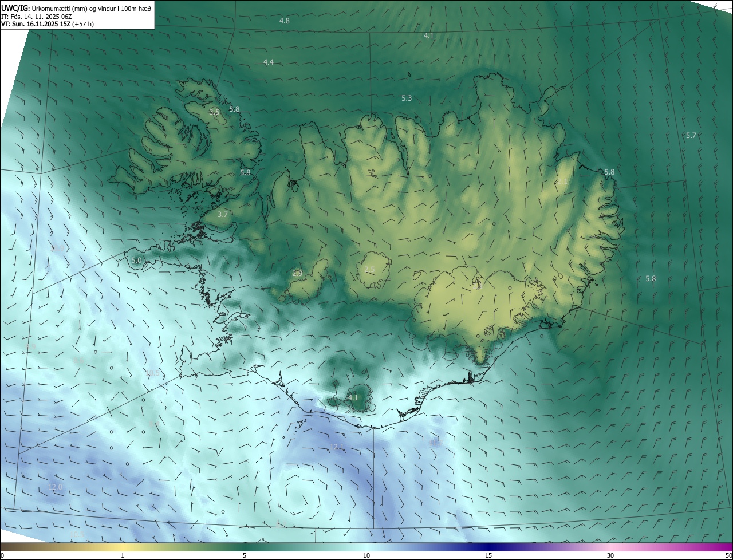The image size is (733, 560).
Task: Click the 50 tick label on the color scale
Action: coord(728,555)
